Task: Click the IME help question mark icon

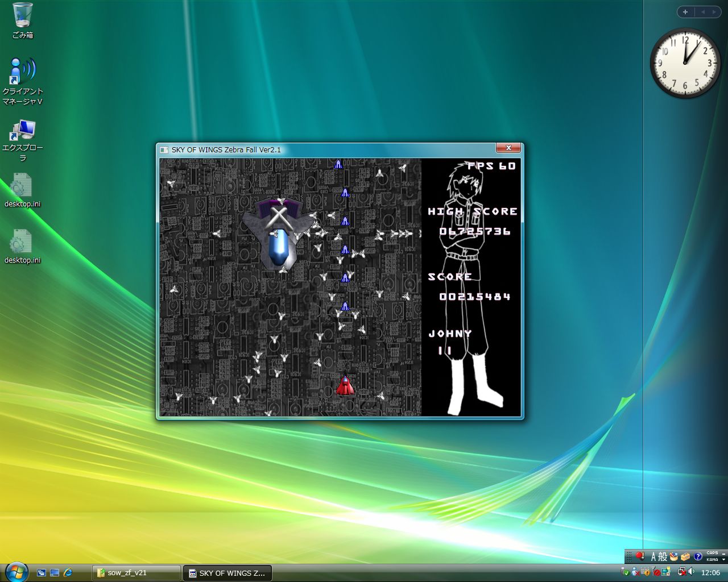Action: tap(698, 557)
